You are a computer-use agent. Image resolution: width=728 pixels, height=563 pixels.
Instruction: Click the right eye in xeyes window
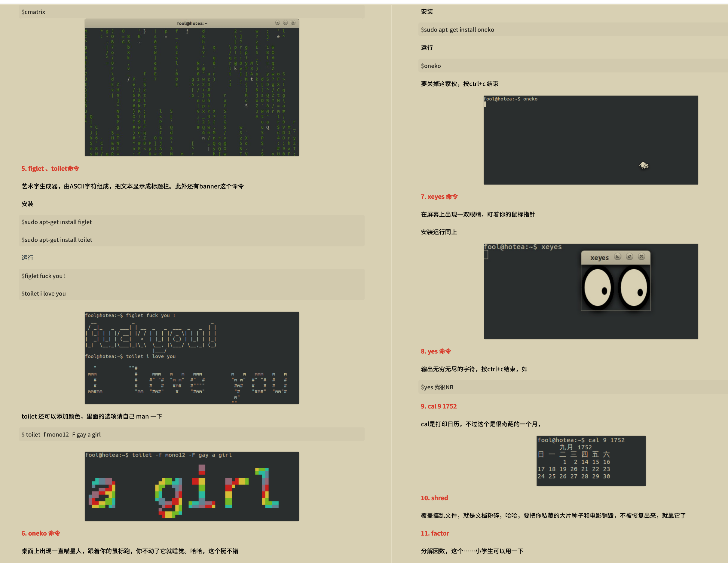click(633, 288)
